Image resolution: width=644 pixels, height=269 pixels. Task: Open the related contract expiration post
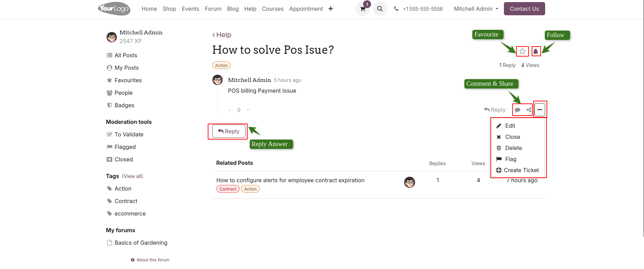290,180
